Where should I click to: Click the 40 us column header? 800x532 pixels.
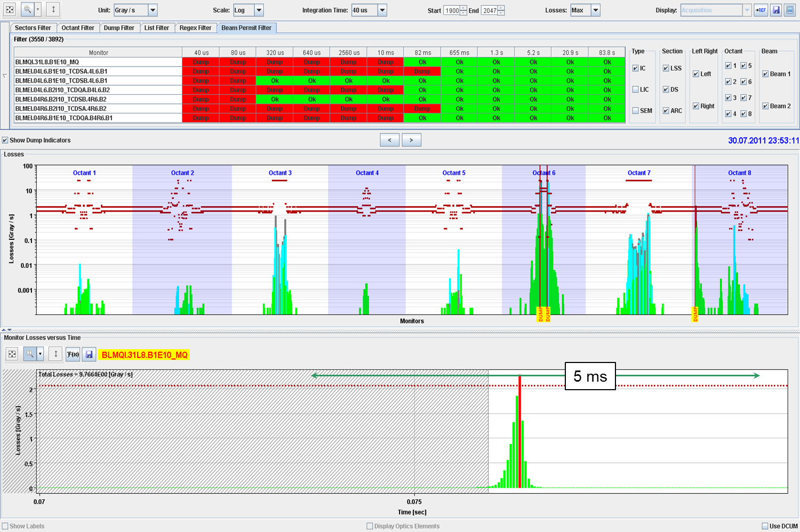tap(201, 53)
